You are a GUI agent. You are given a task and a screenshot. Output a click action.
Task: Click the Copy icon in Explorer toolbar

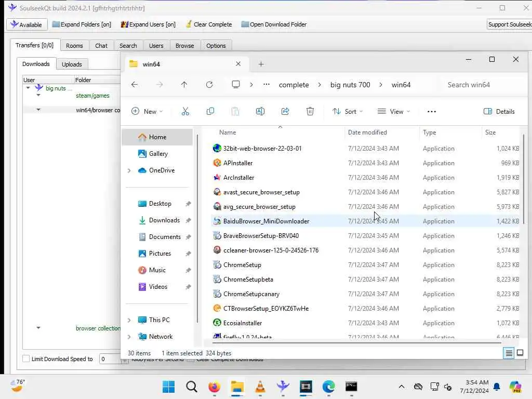[x=210, y=111]
